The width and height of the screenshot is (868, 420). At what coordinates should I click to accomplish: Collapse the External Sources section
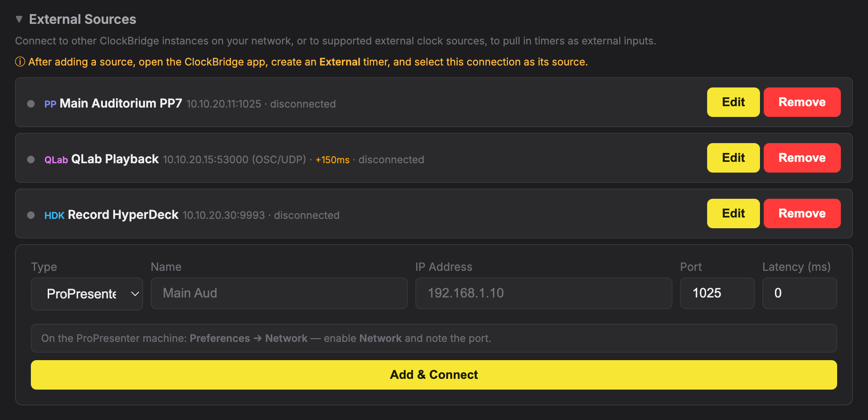coord(19,19)
